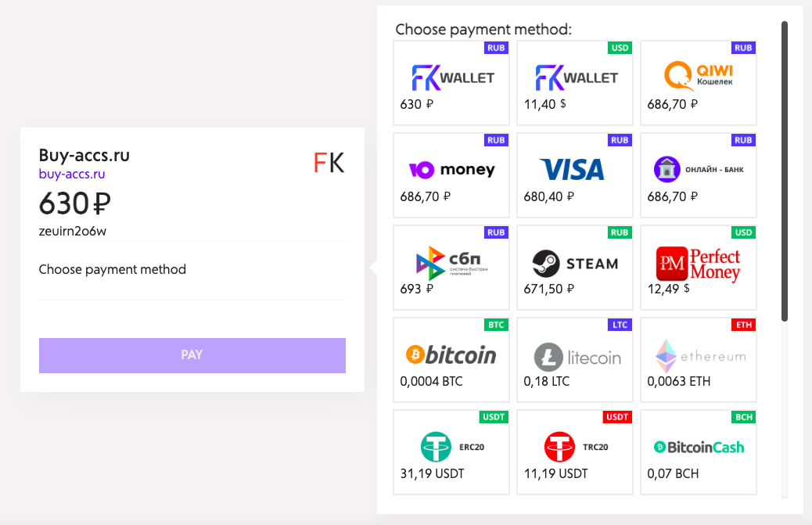Select Bitcoin payment for 0,0004 BTC
812x525 pixels.
coord(451,360)
